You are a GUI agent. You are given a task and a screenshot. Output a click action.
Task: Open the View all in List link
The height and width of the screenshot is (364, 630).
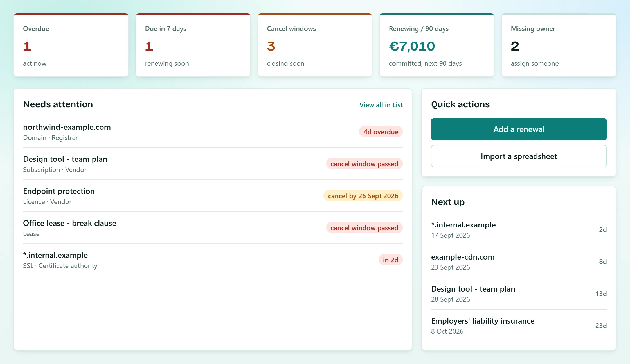coord(381,105)
